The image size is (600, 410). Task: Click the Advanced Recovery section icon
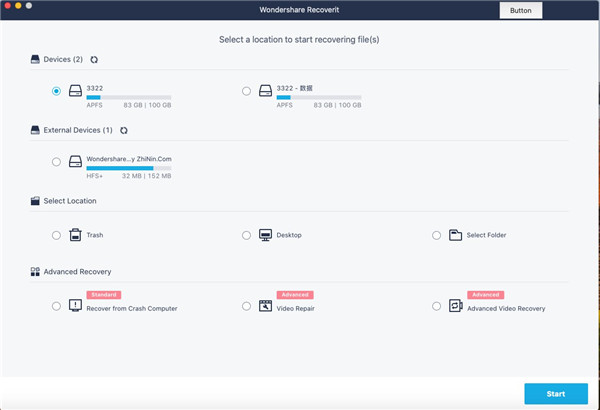coord(35,272)
